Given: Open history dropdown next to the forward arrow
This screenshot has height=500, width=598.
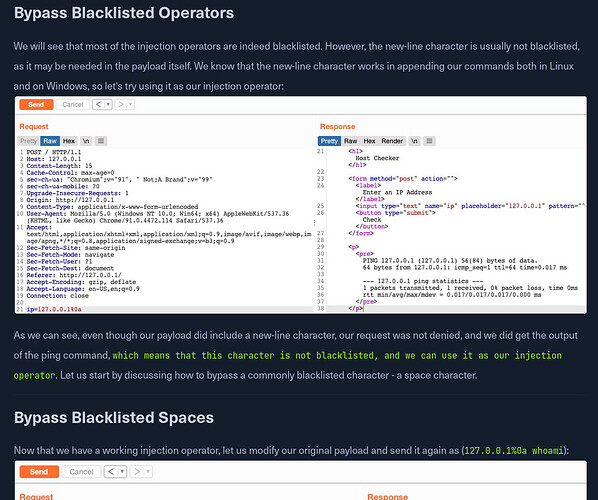Looking at the screenshot, I should (130, 105).
